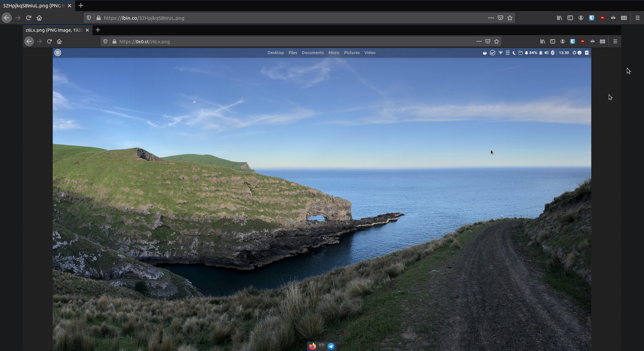644x351 pixels.
Task: Open page actions dots in ibin.co address bar
Action: point(491,18)
